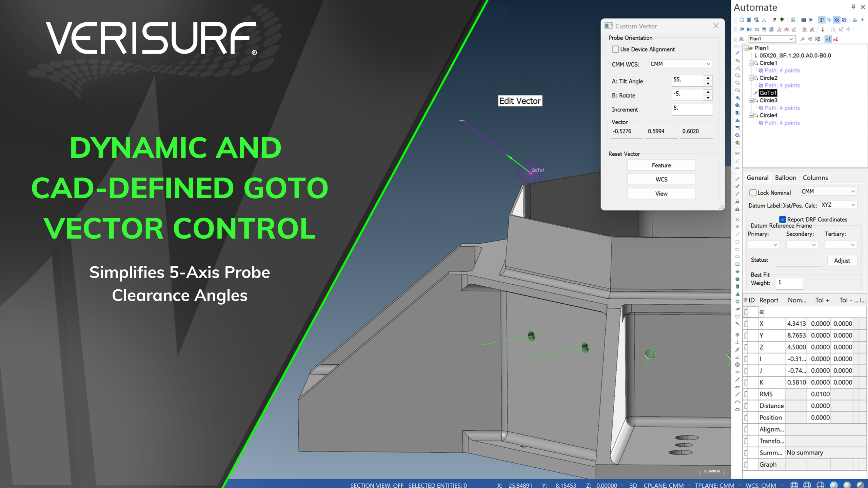868x488 pixels.
Task: Click the axis triad icon in the top toolbar
Action: click(764, 20)
